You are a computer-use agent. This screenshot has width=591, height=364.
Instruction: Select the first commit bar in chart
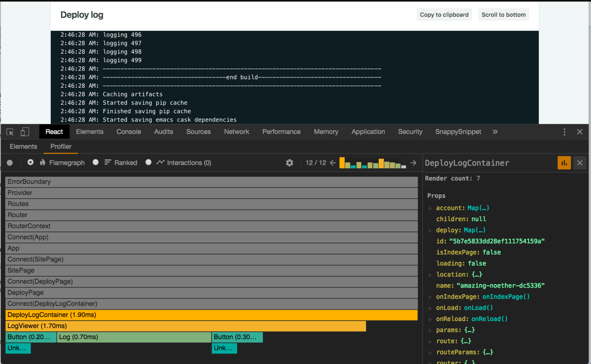click(342, 163)
